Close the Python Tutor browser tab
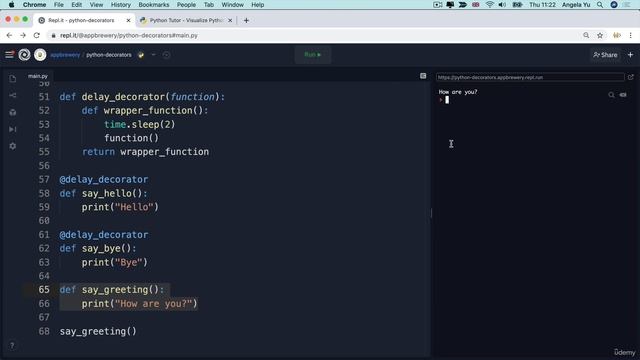640x360 pixels. tap(230, 20)
